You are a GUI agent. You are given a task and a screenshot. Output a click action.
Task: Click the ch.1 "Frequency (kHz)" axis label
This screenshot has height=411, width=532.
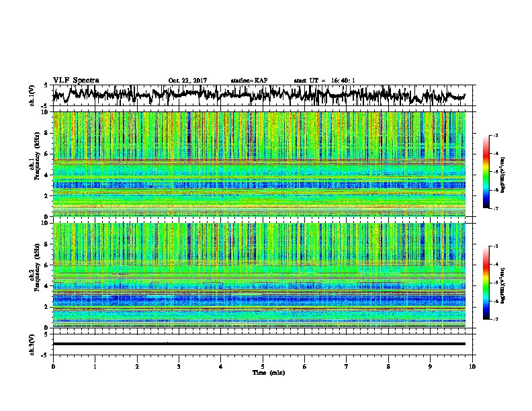click(36, 156)
